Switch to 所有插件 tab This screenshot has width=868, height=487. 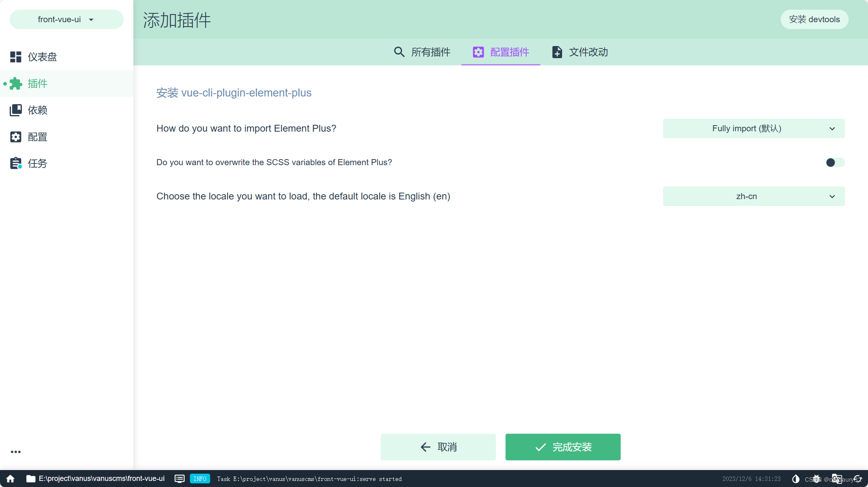421,52
